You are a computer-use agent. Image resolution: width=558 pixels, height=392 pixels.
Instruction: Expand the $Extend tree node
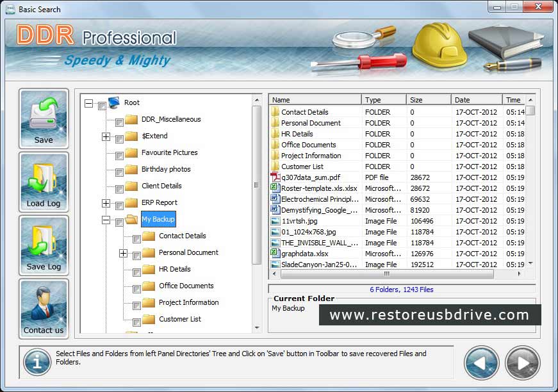pos(106,136)
